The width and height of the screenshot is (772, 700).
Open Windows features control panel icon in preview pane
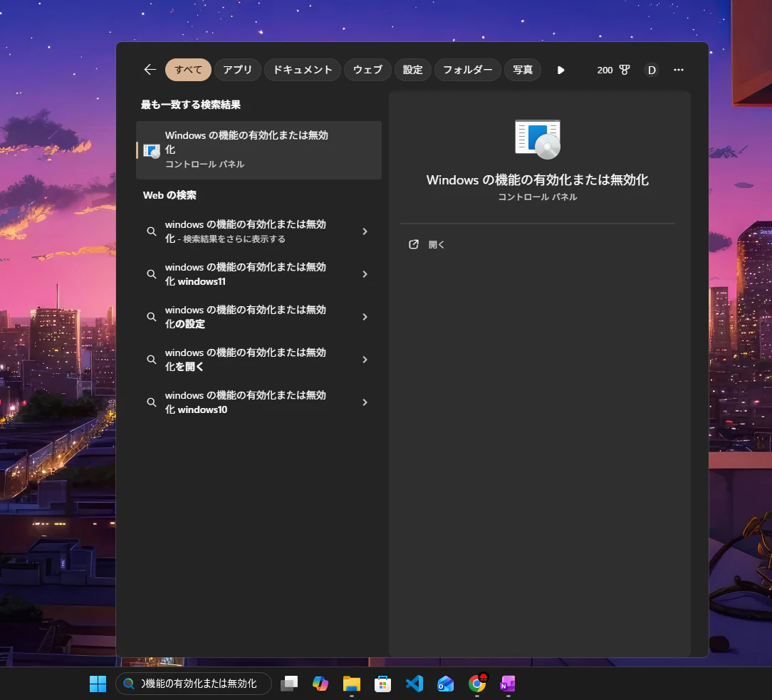(x=538, y=139)
